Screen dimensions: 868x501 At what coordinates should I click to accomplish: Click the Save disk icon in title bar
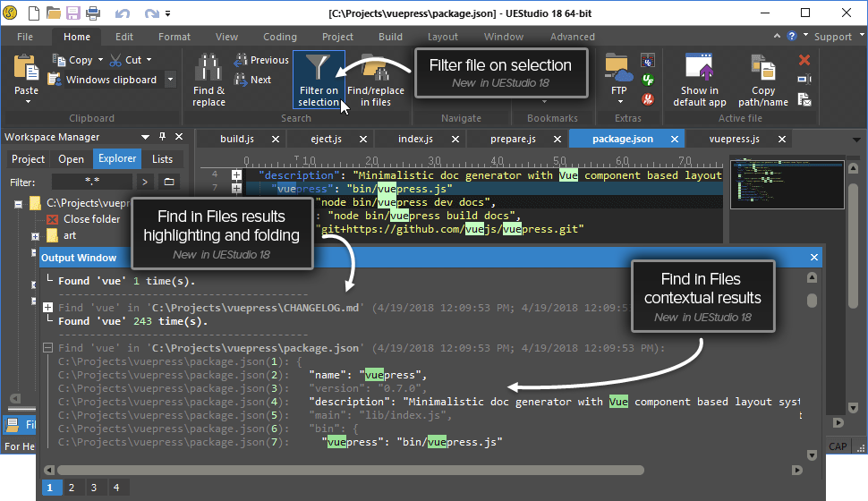73,13
